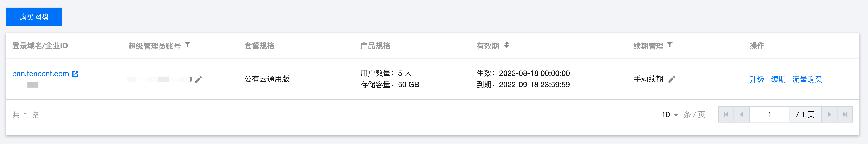
Task: Filter by 超级管理员账号 funnel icon
Action: [187, 45]
